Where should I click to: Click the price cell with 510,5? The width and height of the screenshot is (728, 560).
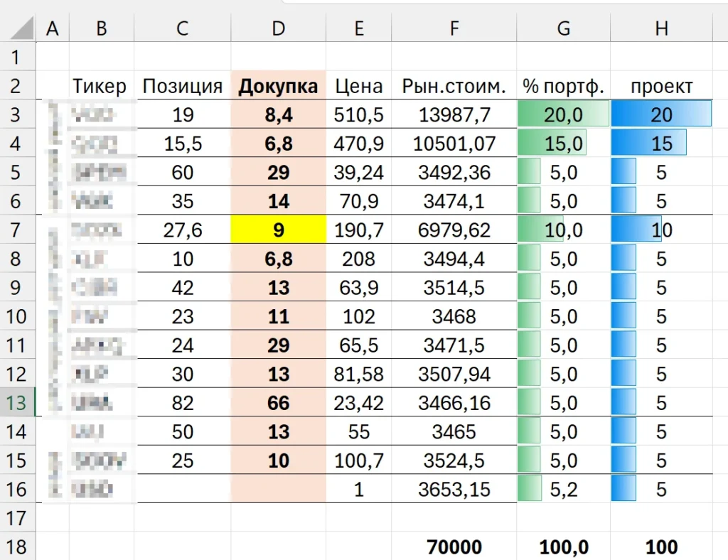pos(358,115)
